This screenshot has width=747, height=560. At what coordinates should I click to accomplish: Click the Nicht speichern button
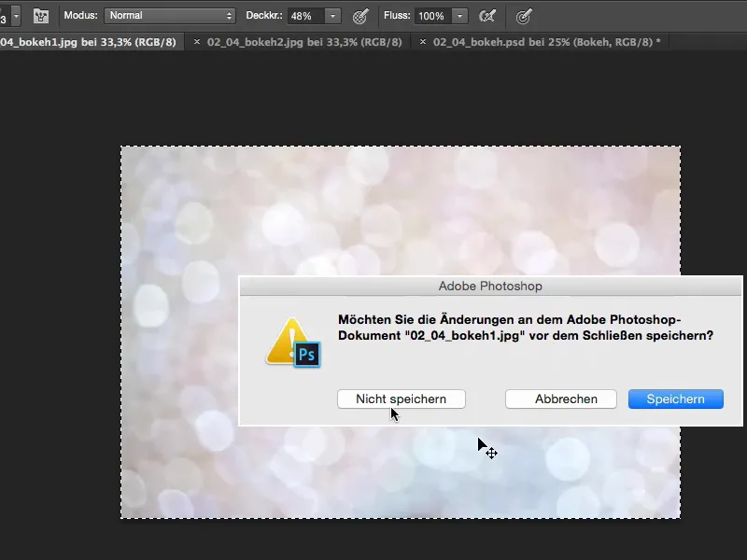tap(401, 399)
